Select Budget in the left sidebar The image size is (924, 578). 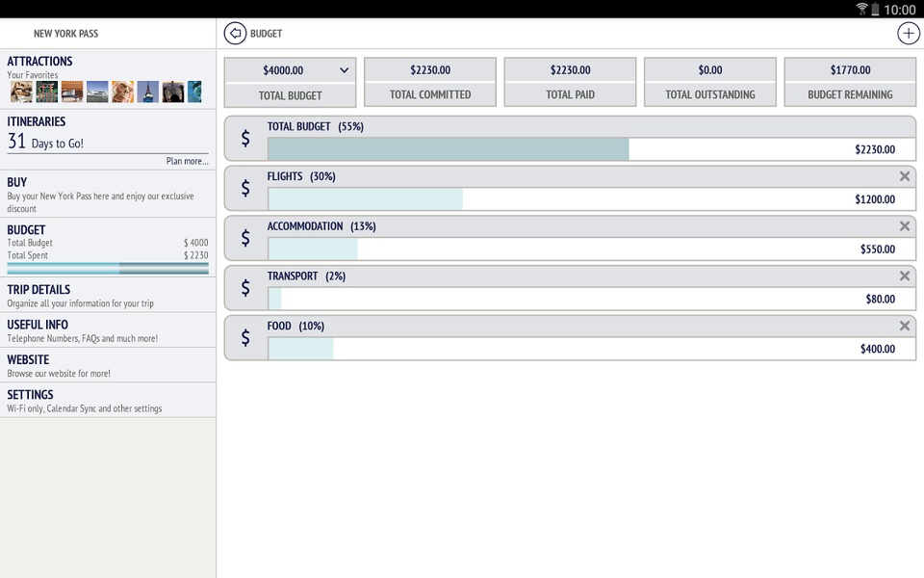[x=108, y=248]
